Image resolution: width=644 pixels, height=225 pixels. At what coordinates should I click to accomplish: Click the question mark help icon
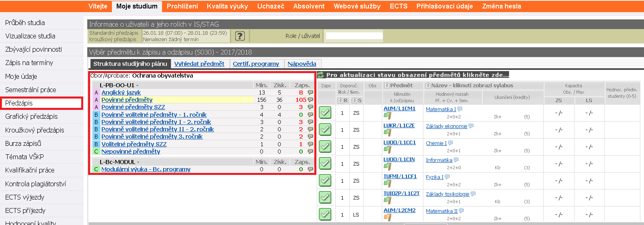(x=240, y=36)
